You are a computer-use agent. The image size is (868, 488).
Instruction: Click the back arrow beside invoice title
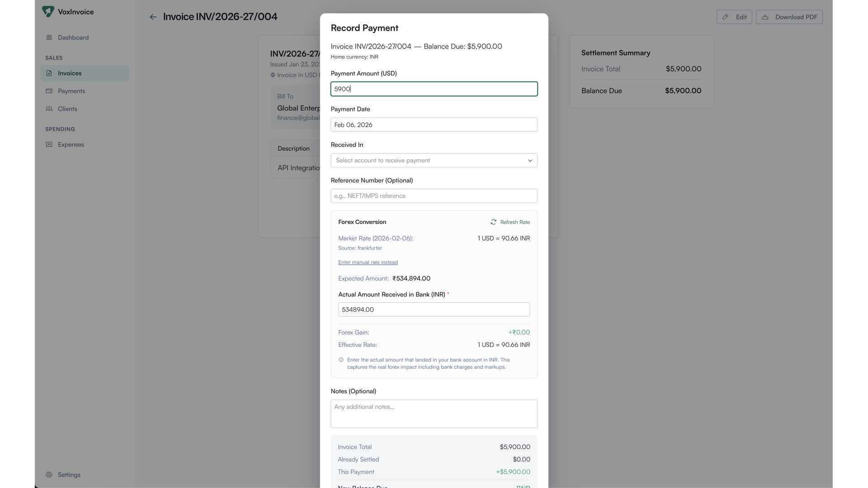153,17
